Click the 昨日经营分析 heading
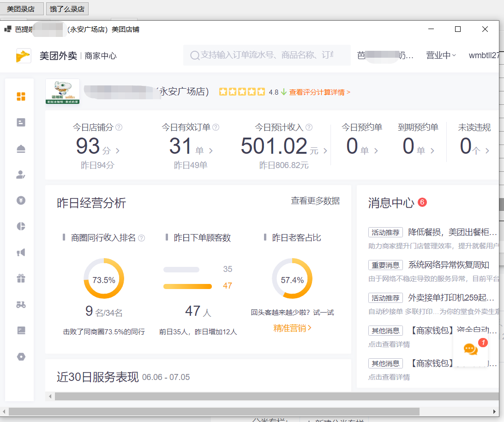This screenshot has height=422, width=504. pos(91,203)
